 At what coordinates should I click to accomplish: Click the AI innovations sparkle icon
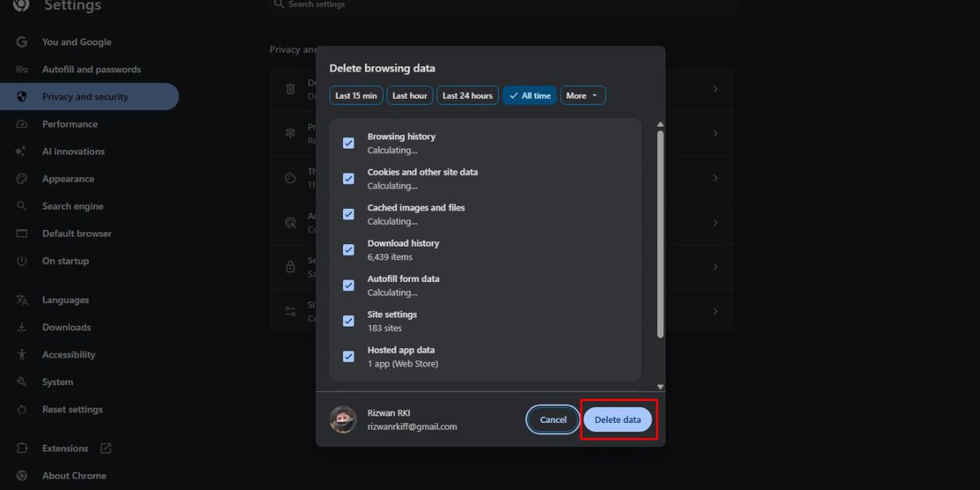point(22,151)
